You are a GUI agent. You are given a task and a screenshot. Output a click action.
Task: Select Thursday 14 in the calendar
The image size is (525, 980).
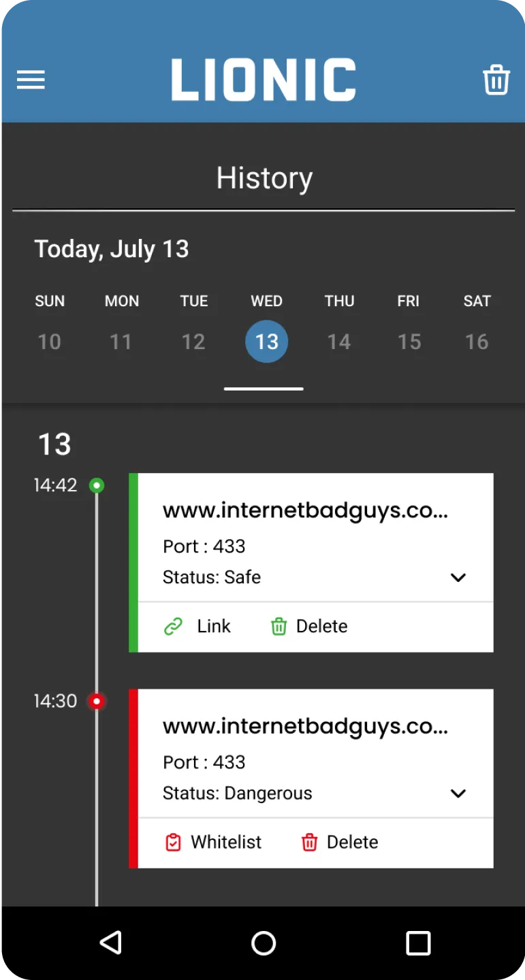tap(339, 341)
